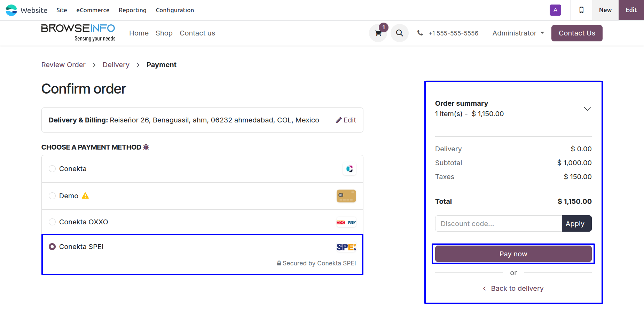Viewport: 644px width, 336px height.
Task: Click the SPEI logo
Action: click(x=346, y=247)
